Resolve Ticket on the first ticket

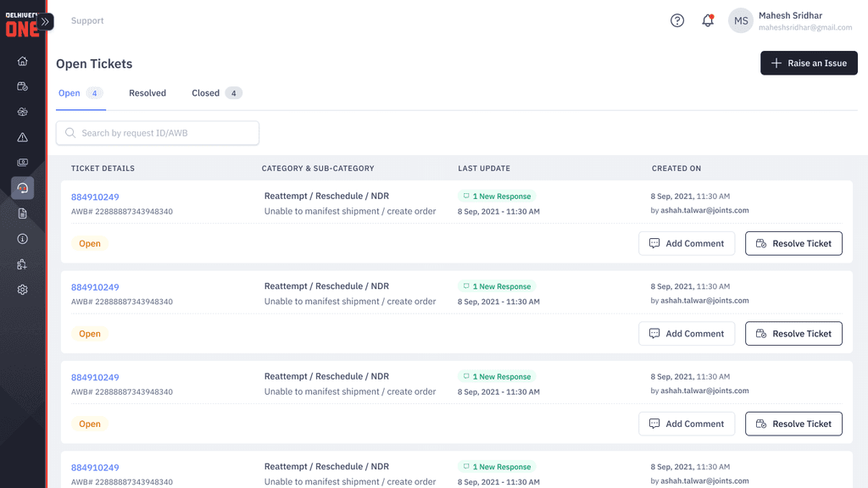click(x=793, y=243)
